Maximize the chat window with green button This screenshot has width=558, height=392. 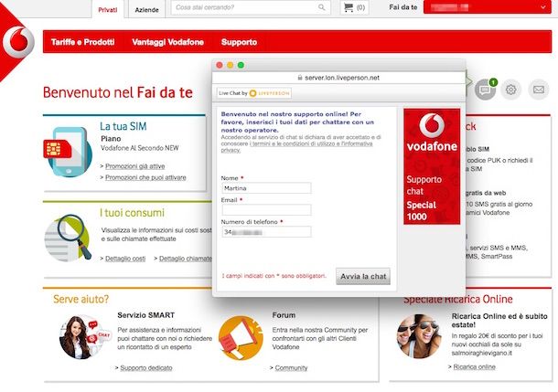(x=241, y=65)
